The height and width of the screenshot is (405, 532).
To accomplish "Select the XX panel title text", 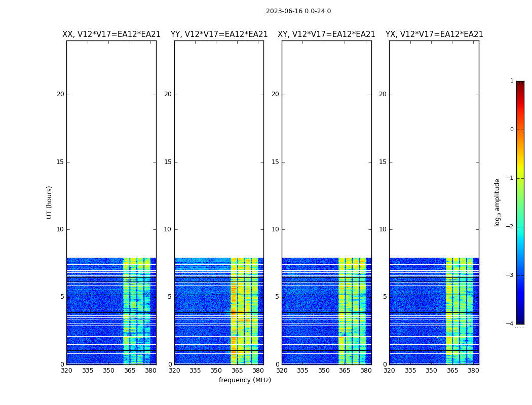I will pyautogui.click(x=111, y=34).
